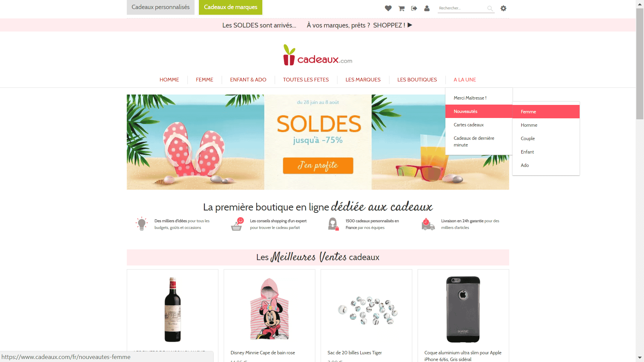The image size is (644, 362).
Task: Expand the A LA UNE menu
Action: click(465, 80)
